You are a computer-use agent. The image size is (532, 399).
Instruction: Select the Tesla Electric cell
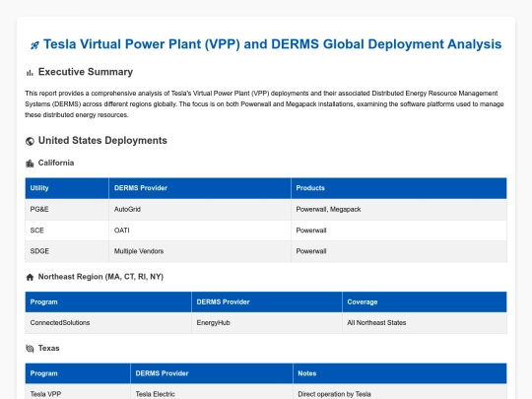click(212, 392)
